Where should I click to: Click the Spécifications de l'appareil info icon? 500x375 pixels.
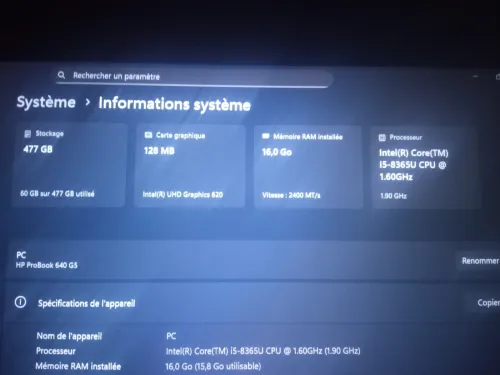20,302
